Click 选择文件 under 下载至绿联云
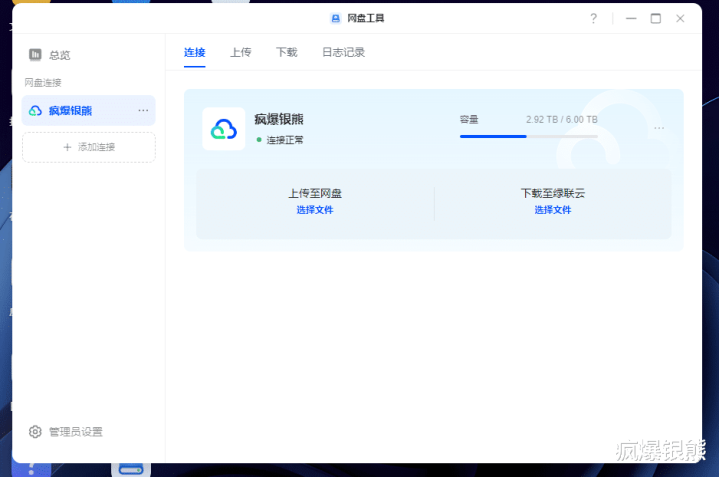Screen dimensions: 719x477 552,210
